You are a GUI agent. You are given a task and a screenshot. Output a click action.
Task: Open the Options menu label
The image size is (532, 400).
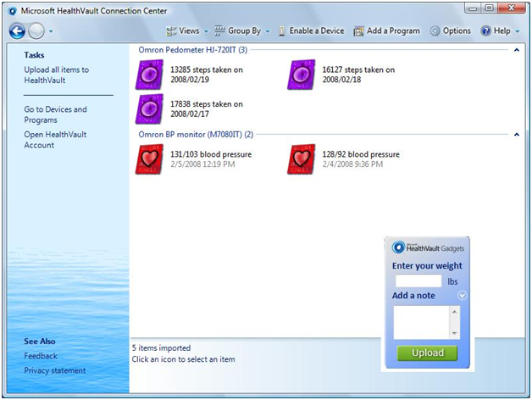point(457,31)
